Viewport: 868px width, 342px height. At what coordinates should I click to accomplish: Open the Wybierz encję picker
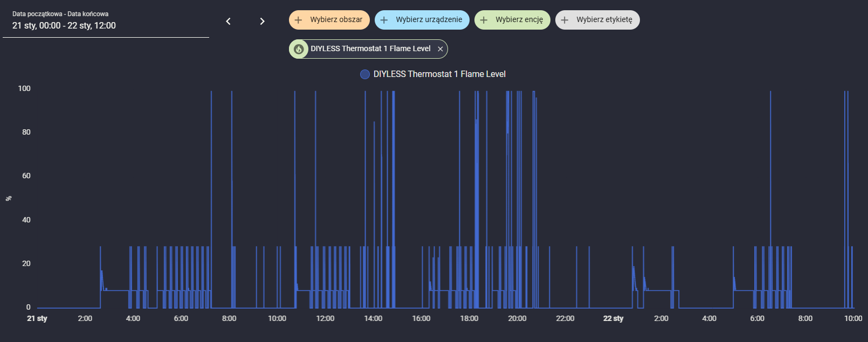coord(512,20)
